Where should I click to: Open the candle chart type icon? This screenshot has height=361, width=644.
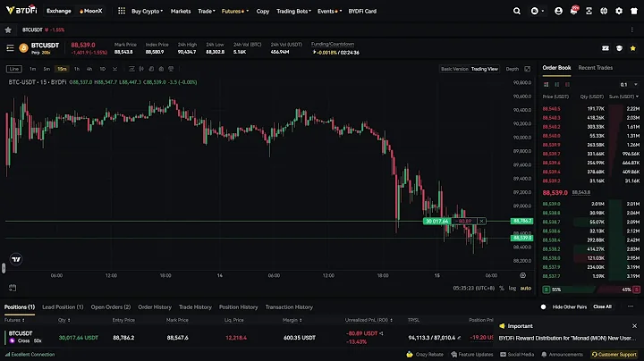tap(141, 69)
